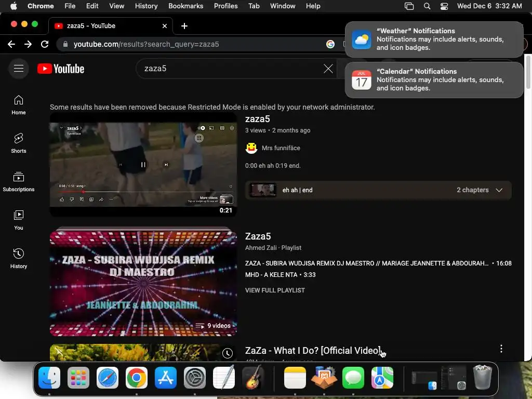
Task: Open the Edit menu
Action: coord(92,6)
